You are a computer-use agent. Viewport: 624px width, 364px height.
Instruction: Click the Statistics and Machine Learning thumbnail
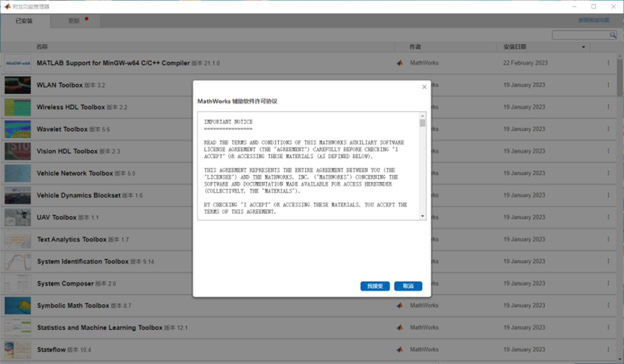tap(18, 328)
